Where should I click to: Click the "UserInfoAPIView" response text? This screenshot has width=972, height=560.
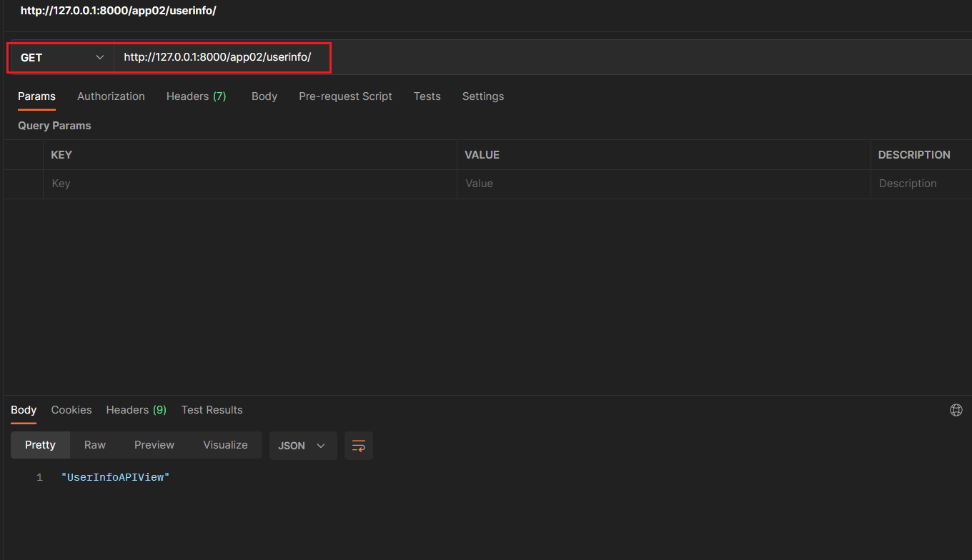[115, 477]
